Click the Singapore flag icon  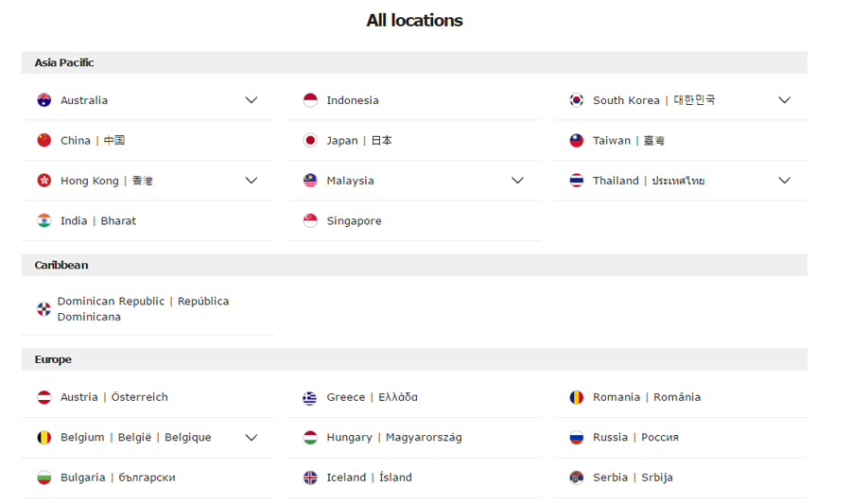(x=310, y=221)
